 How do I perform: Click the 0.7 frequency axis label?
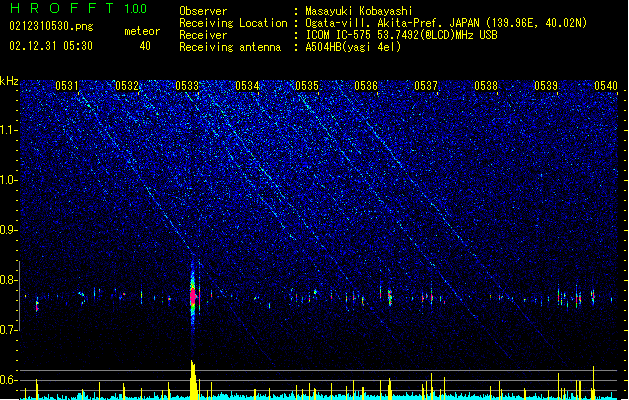pyautogui.click(x=9, y=330)
